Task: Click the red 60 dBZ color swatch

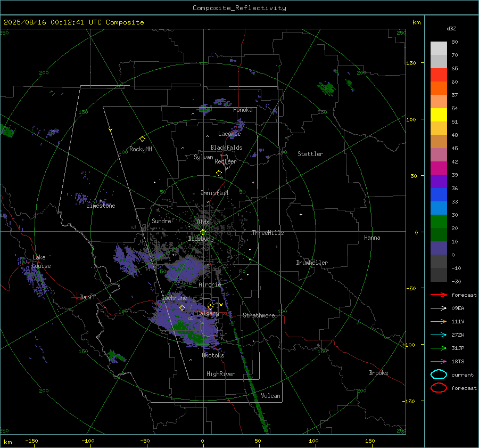Action: point(439,75)
